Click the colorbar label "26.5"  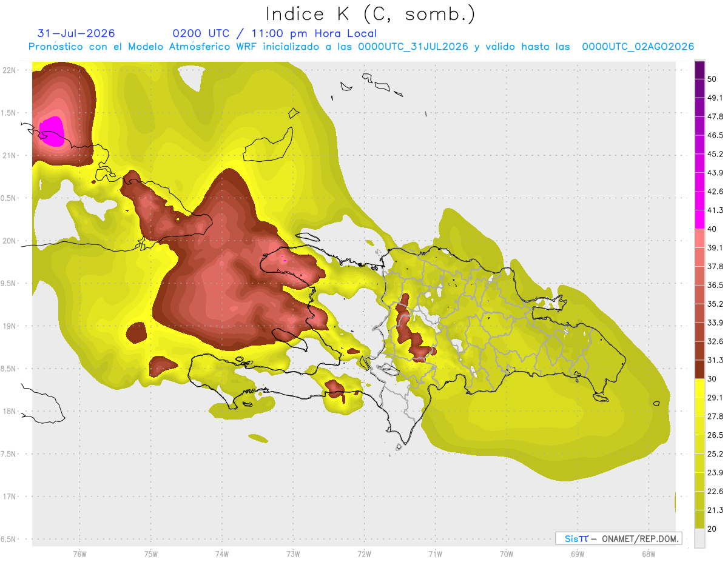click(x=715, y=435)
